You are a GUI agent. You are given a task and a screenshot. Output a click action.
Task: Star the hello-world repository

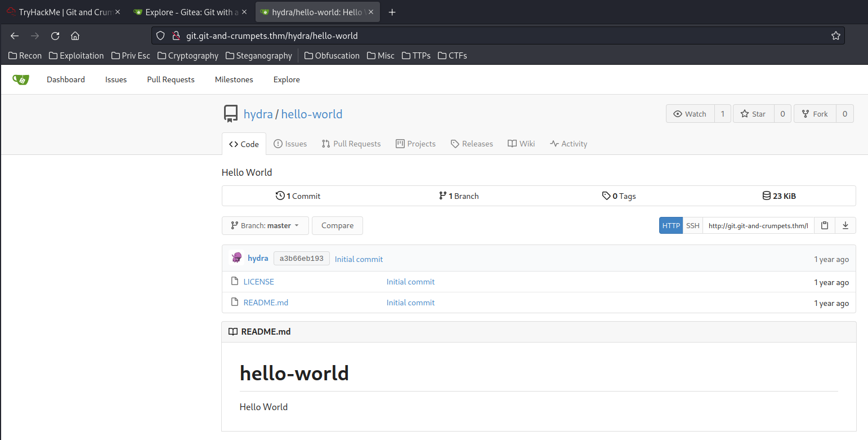pos(754,114)
